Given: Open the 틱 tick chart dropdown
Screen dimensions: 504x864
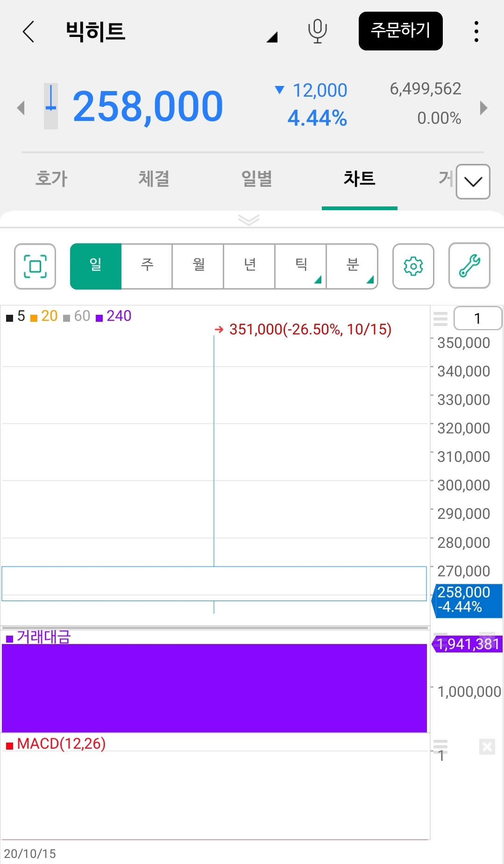Looking at the screenshot, I should 301,266.
